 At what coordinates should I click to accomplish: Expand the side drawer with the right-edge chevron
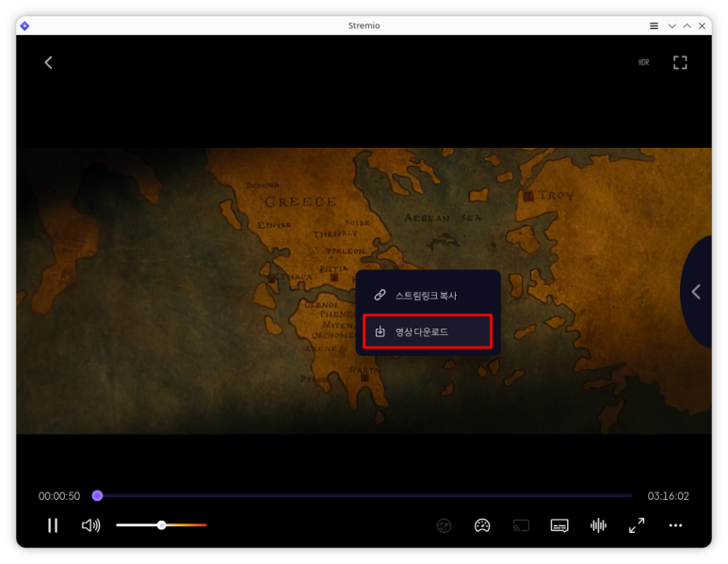coord(696,292)
